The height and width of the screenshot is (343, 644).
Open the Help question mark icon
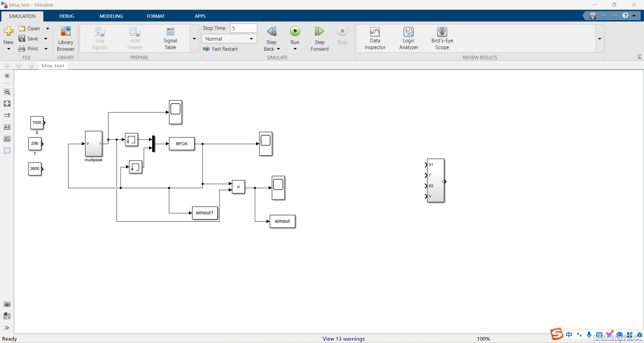626,16
